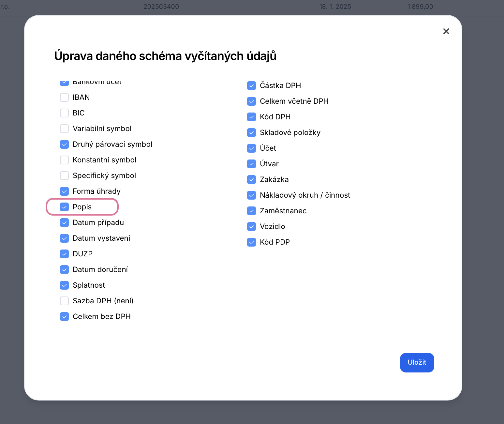Uncheck Druhý párovací symbol
Image resolution: width=504 pixels, height=424 pixels.
(x=65, y=144)
